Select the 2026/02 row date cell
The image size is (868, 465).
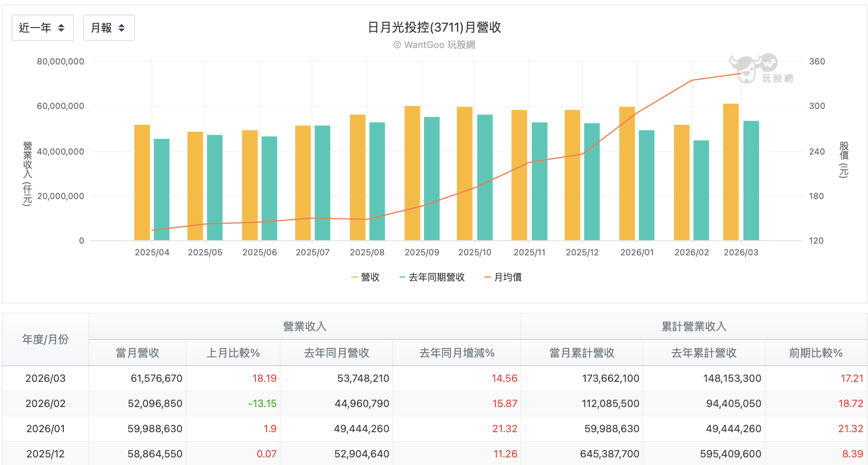46,404
